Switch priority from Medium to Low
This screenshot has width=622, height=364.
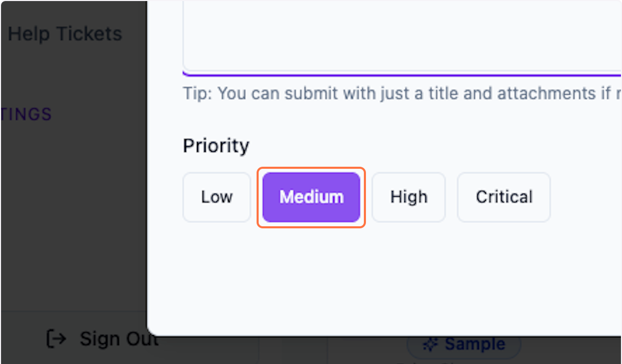(216, 197)
